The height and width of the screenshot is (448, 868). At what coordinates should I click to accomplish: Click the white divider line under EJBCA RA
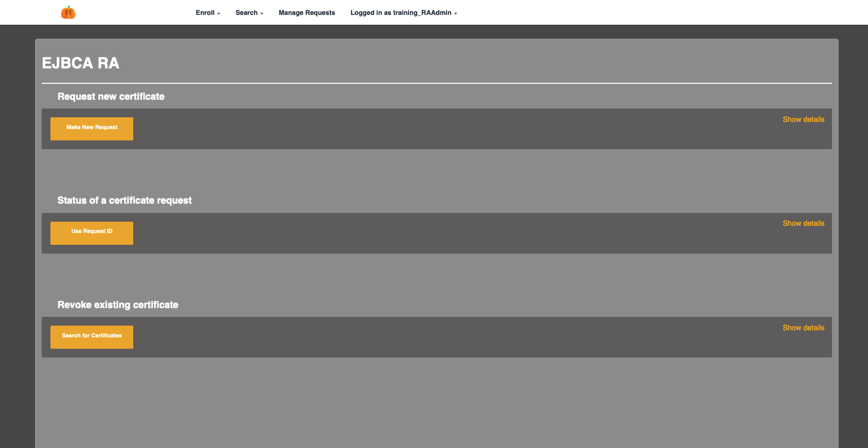coord(436,83)
